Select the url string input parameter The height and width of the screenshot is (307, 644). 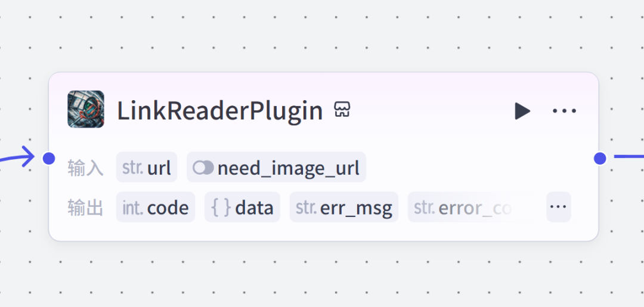(147, 167)
